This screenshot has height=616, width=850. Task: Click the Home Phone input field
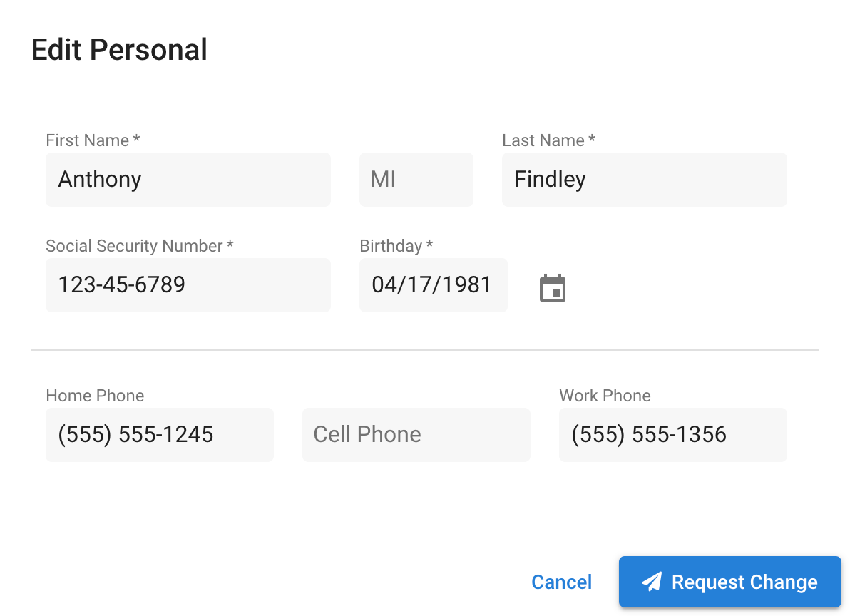point(160,434)
